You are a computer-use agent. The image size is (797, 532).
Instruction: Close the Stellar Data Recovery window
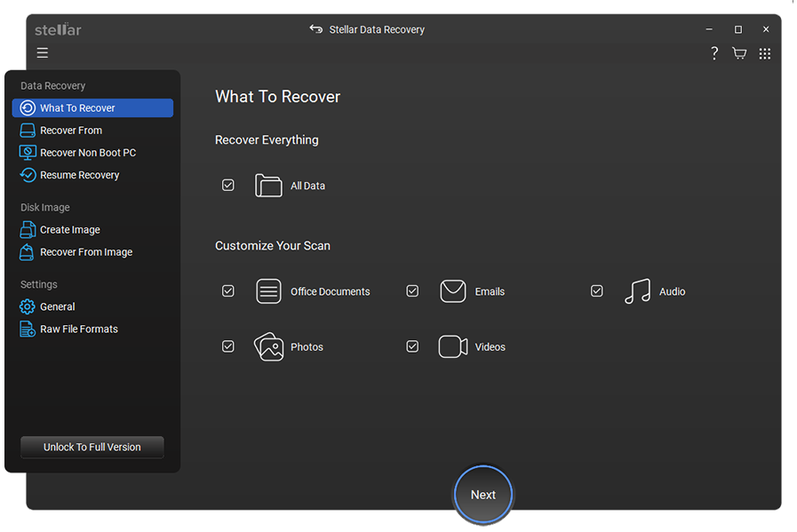[x=766, y=29]
